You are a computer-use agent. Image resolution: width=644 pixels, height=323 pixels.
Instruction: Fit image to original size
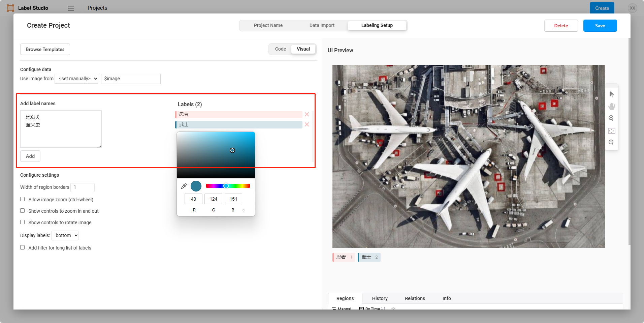click(x=612, y=131)
